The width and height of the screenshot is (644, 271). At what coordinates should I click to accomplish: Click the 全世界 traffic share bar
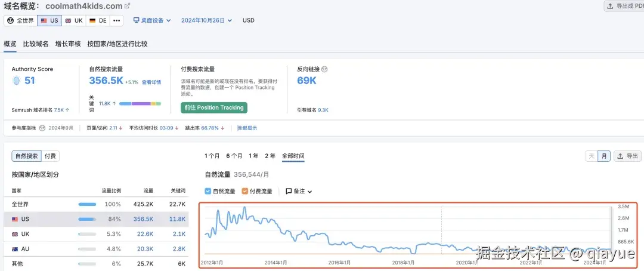click(x=87, y=204)
